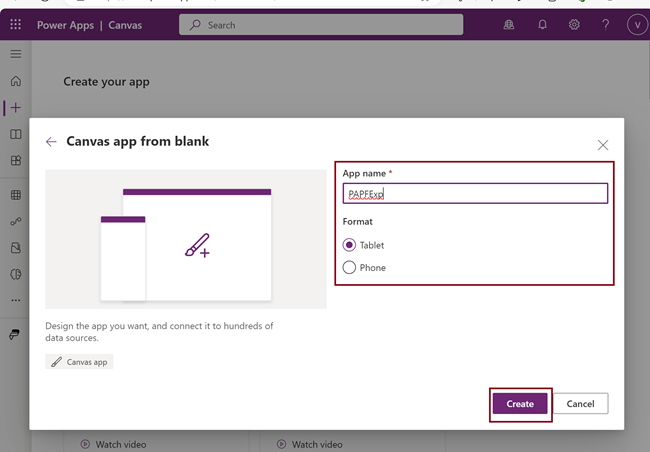Close the Canvas app from blank dialog
The width and height of the screenshot is (650, 452).
point(603,145)
